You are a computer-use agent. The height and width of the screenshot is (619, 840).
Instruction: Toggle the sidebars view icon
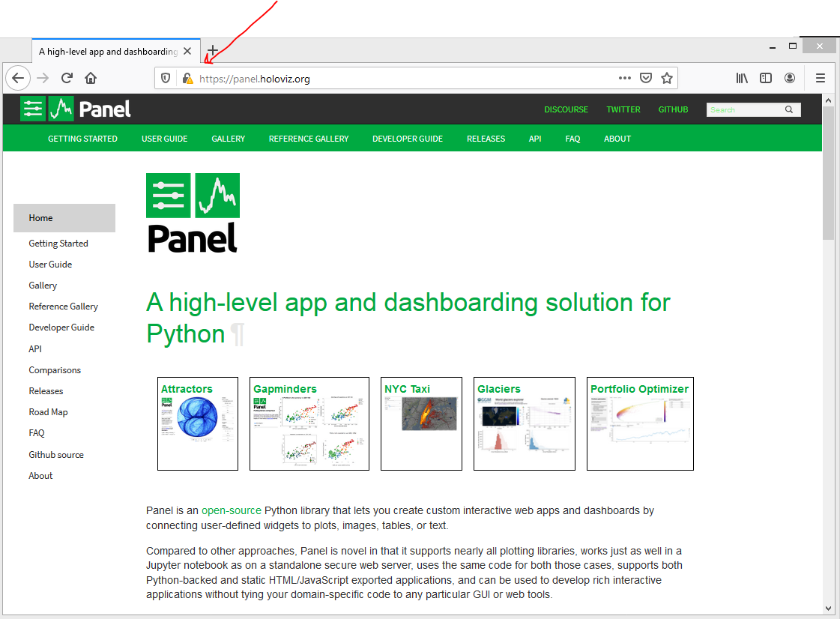click(766, 78)
